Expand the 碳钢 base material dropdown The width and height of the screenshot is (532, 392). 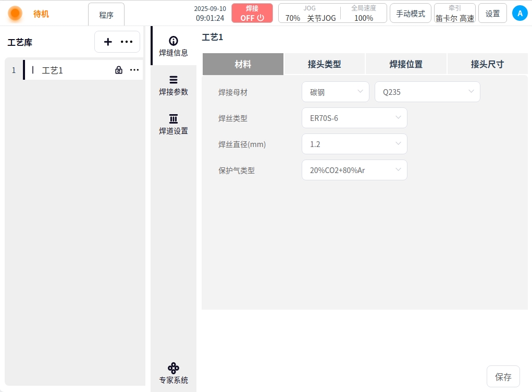[335, 92]
